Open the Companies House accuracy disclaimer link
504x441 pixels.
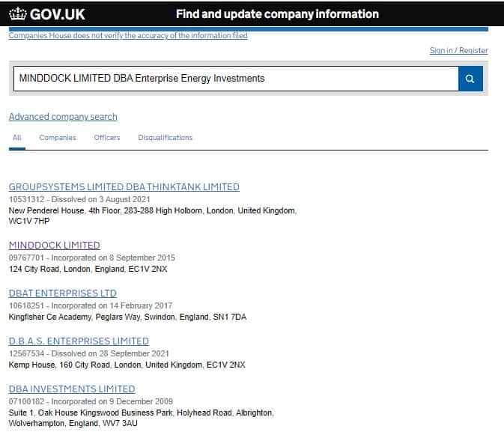[128, 35]
